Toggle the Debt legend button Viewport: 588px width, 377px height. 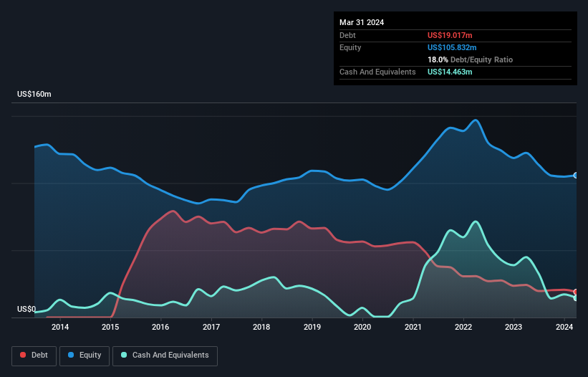(34, 355)
